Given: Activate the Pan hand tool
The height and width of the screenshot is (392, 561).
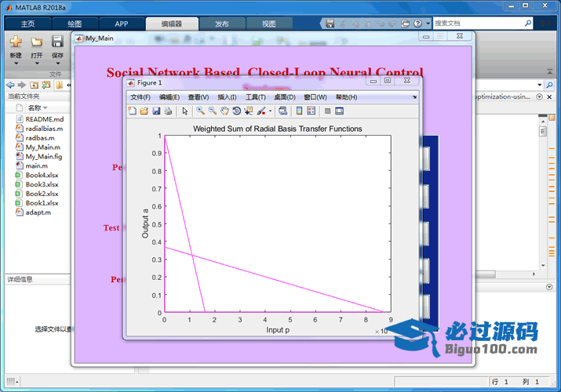Looking at the screenshot, I should pos(224,111).
